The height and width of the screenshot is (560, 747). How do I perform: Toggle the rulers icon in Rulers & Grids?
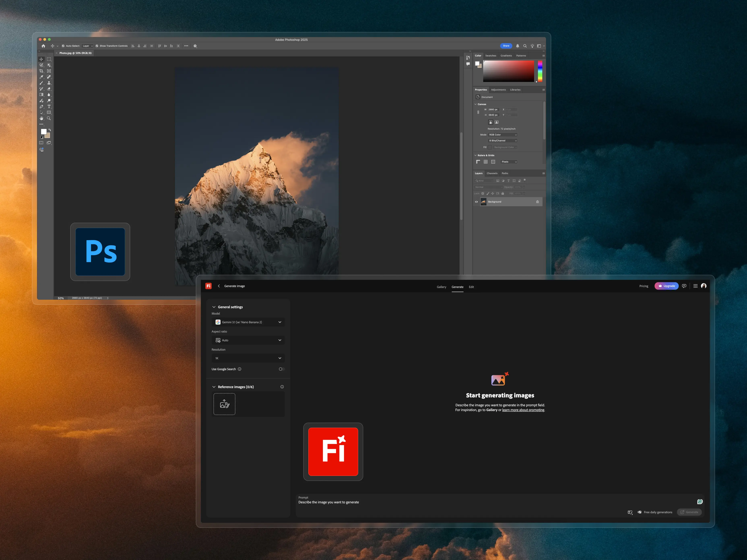(478, 162)
